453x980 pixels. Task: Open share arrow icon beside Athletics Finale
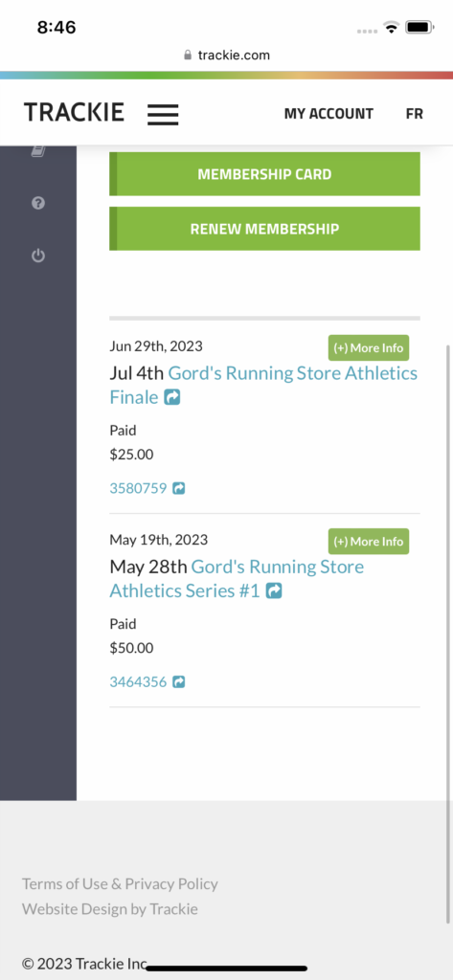(172, 397)
